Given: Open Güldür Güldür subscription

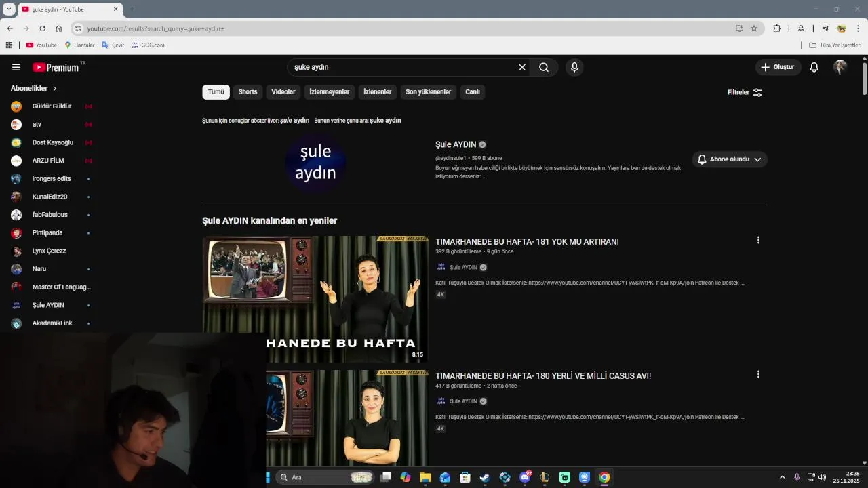Looking at the screenshot, I should tap(52, 106).
